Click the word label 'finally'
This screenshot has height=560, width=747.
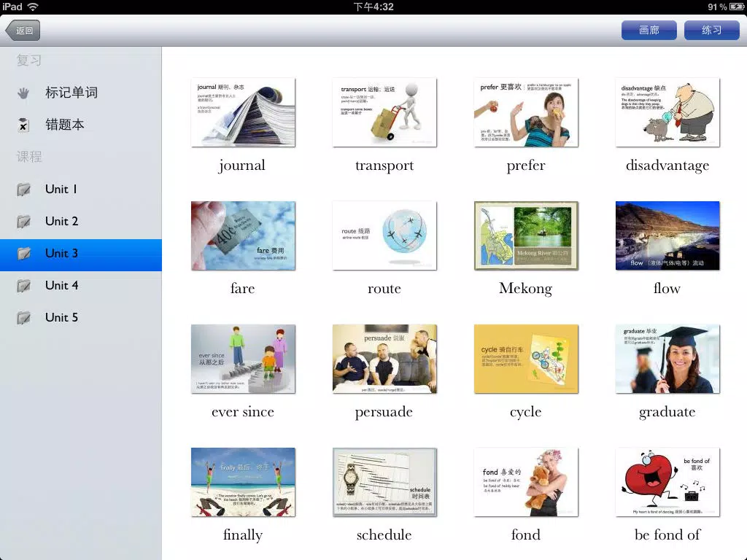coord(243,535)
